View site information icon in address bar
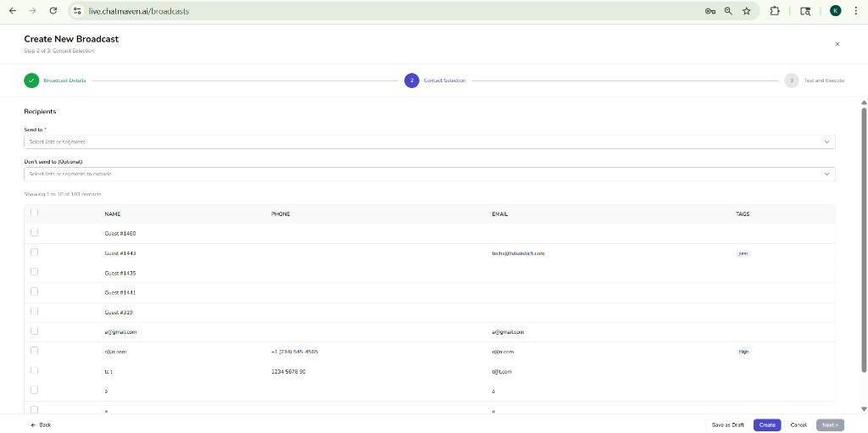Image resolution: width=868 pixels, height=433 pixels. point(78,10)
